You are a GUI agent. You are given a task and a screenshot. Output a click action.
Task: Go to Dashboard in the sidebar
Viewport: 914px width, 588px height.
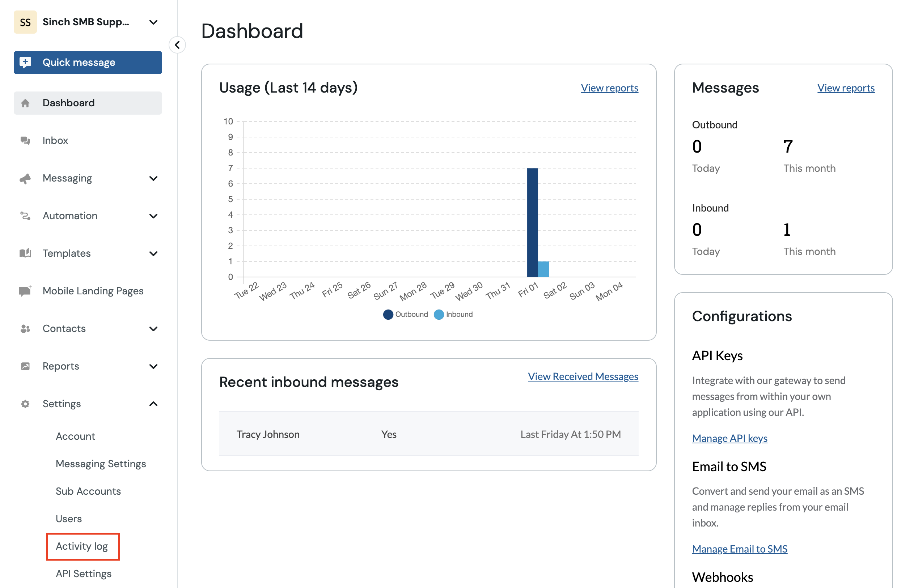coord(88,103)
